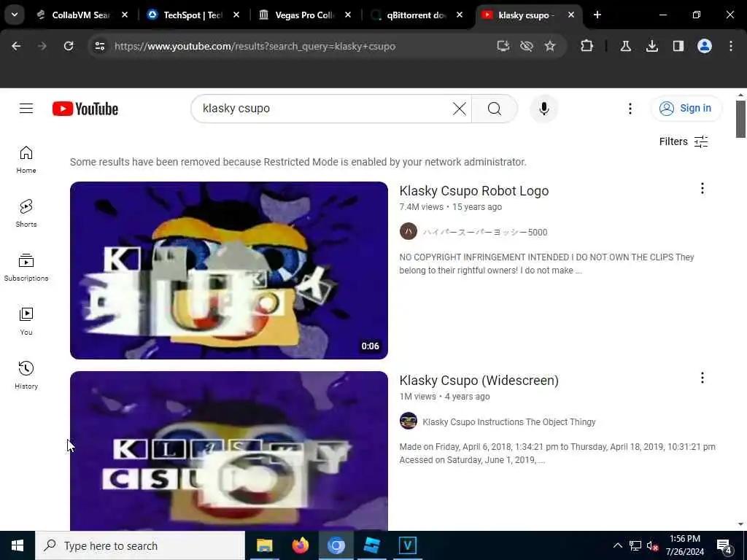Open the Extensions puzzle icon

pos(587,46)
